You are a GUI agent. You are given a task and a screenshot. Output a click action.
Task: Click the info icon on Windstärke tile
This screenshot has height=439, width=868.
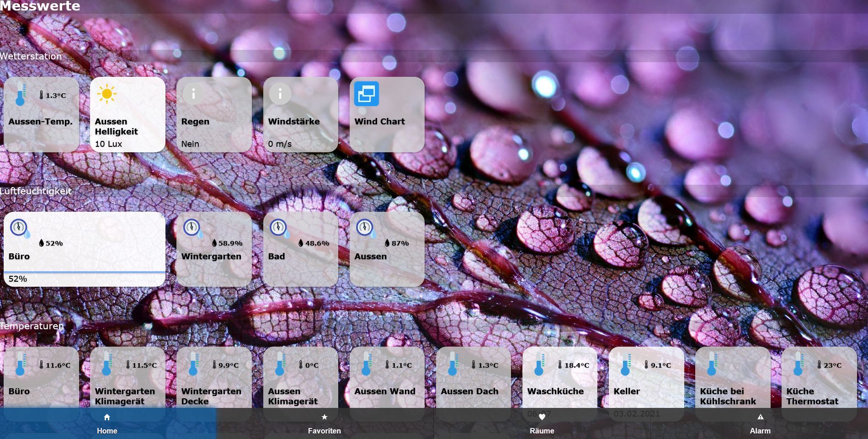pos(280,94)
